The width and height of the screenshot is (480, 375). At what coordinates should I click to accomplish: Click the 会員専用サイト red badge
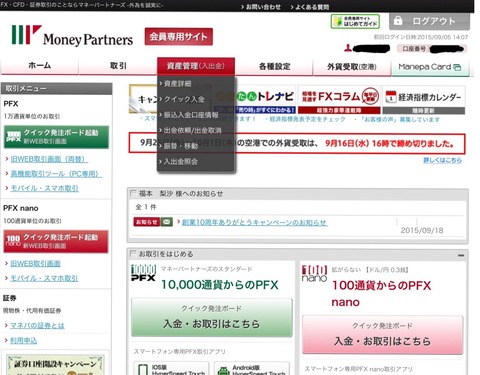[179, 37]
